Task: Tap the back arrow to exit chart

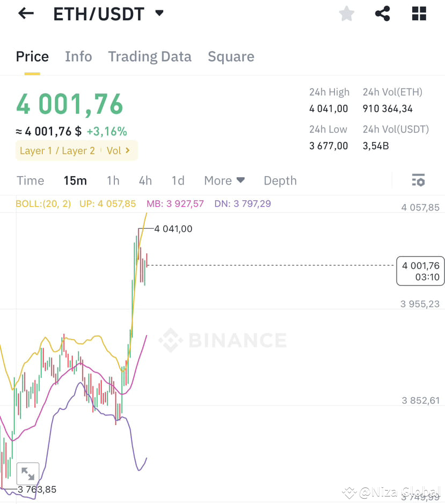Action: coord(25,13)
